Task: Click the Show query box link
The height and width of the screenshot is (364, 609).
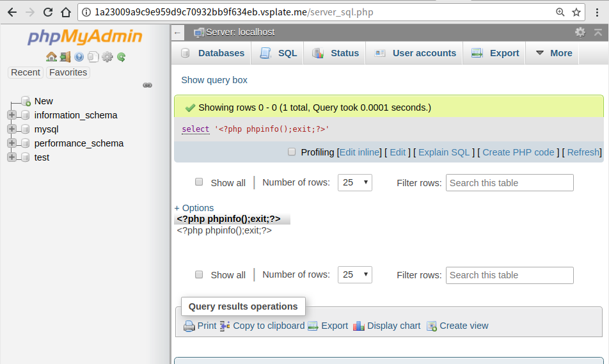Action: pyautogui.click(x=214, y=80)
